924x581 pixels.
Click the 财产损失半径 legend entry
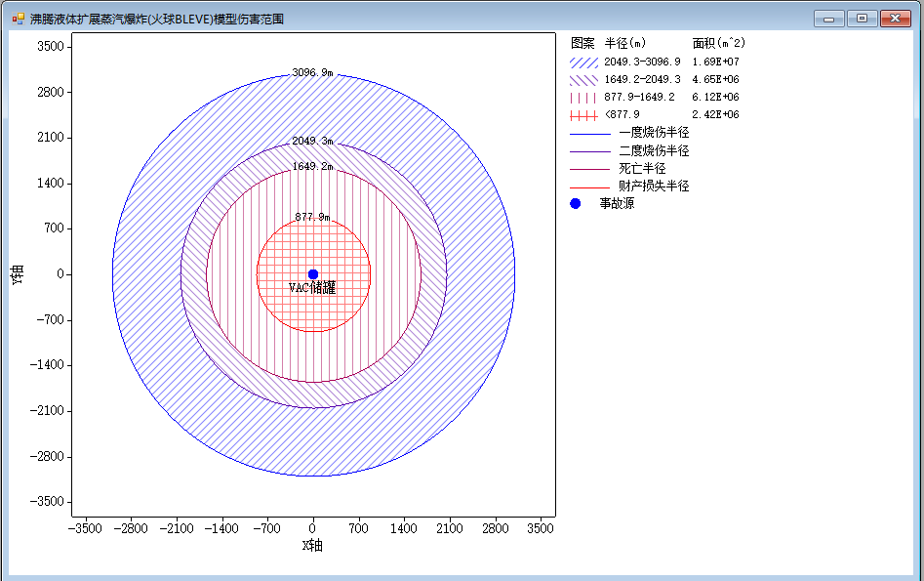coord(629,186)
